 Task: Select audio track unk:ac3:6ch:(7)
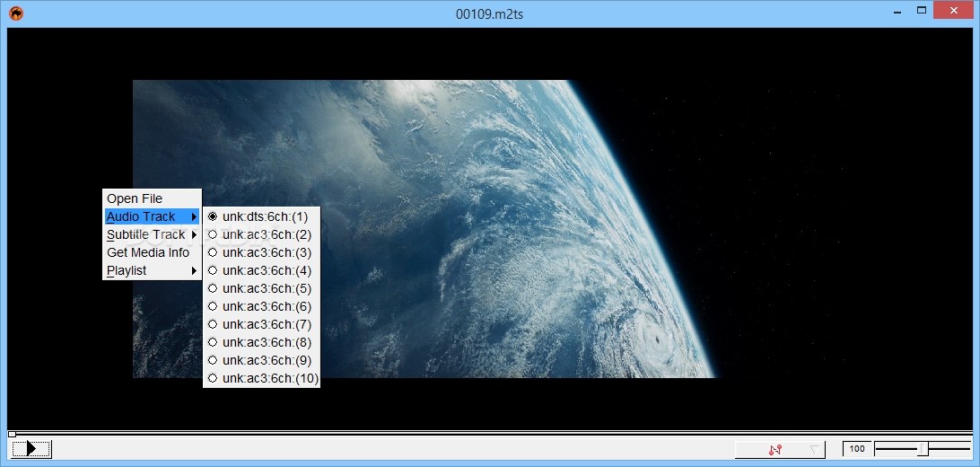(x=261, y=324)
